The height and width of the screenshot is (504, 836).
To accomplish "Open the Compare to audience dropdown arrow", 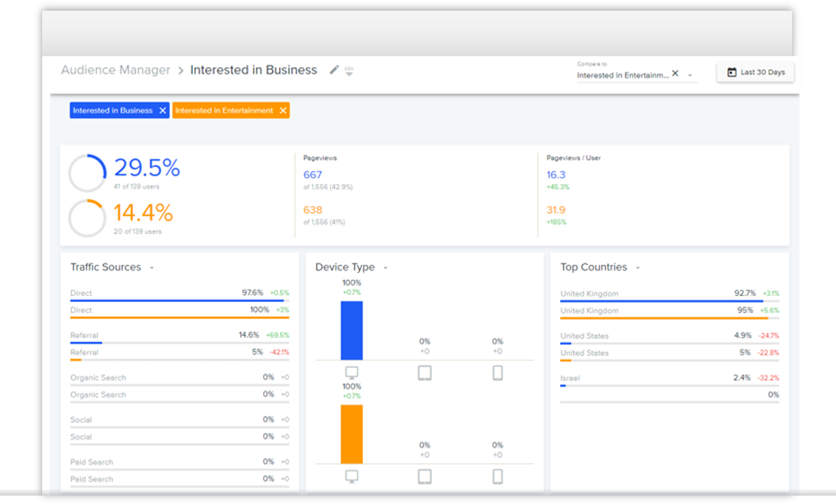I will pyautogui.click(x=690, y=75).
